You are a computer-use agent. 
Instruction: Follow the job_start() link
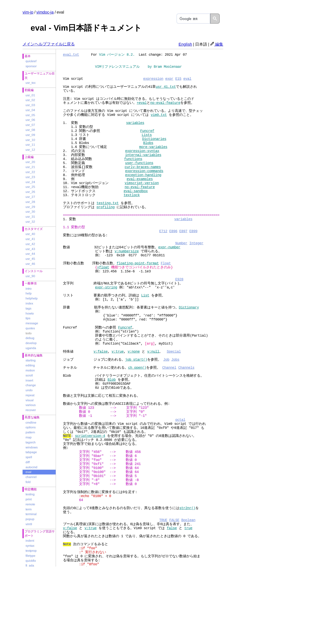[136, 360]
